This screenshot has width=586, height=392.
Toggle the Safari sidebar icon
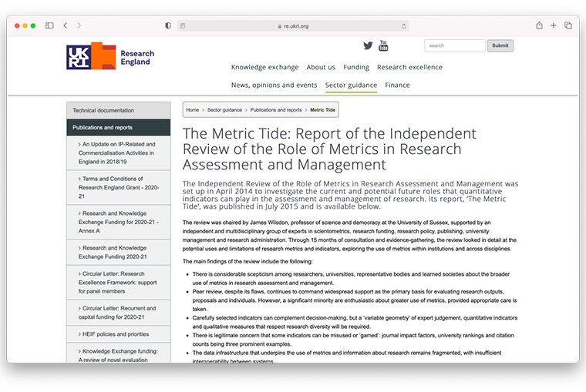tap(49, 25)
